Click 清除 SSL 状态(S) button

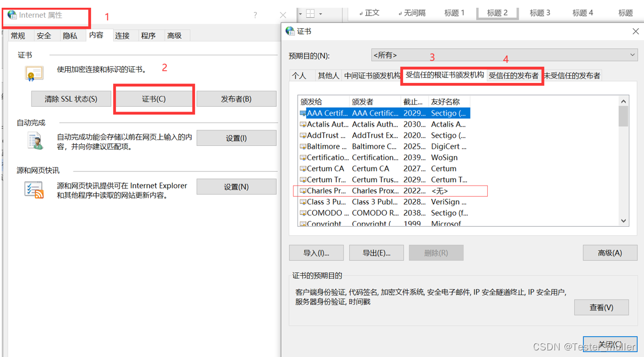coord(71,99)
